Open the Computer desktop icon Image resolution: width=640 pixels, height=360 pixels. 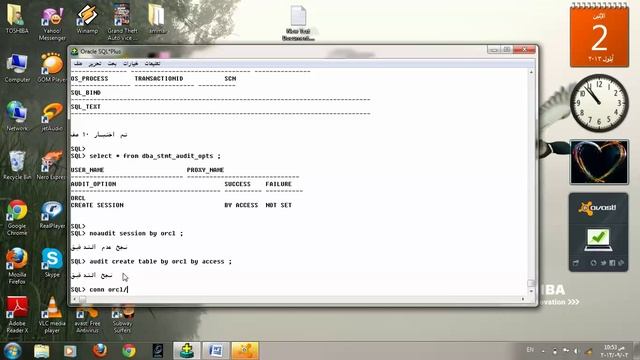tap(17, 69)
